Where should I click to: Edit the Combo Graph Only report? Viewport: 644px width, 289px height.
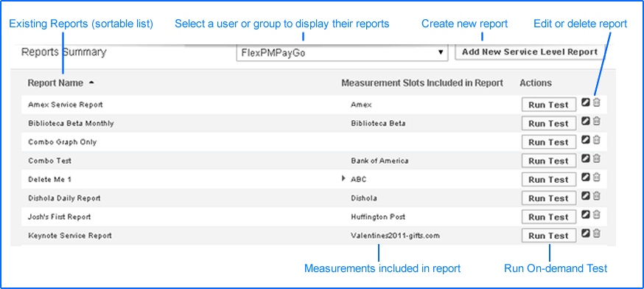586,140
